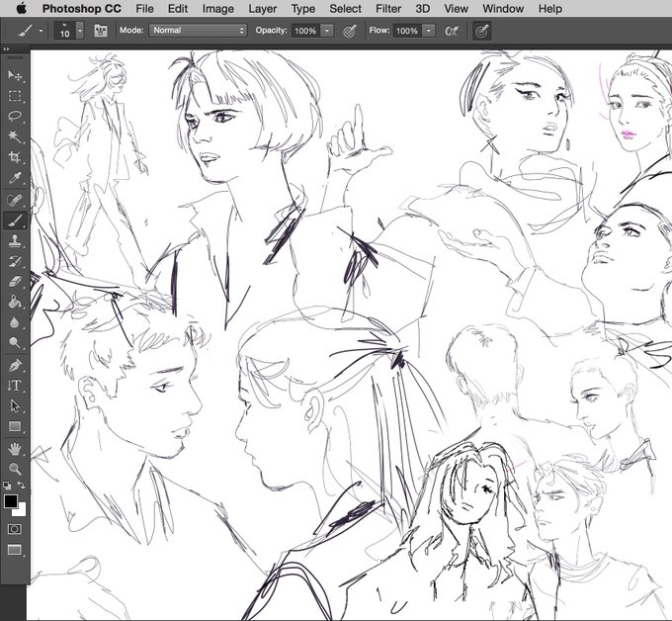Select the Move tool
The height and width of the screenshot is (621, 672).
click(x=15, y=75)
